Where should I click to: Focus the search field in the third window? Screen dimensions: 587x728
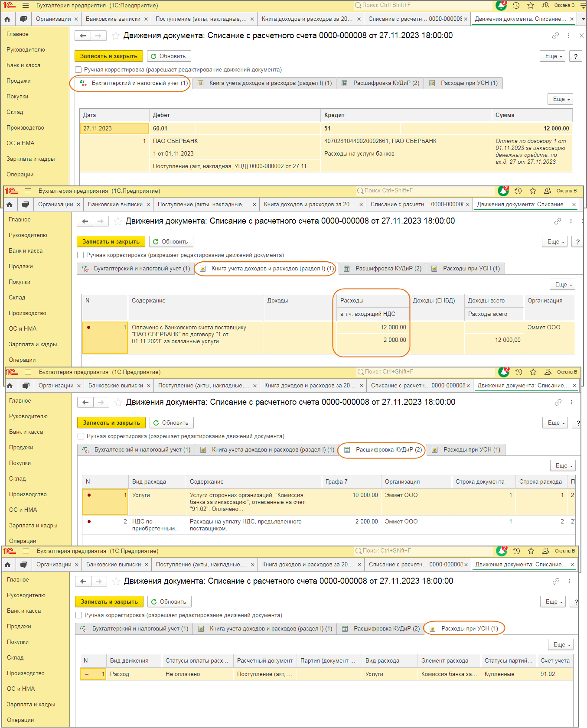[x=425, y=372]
